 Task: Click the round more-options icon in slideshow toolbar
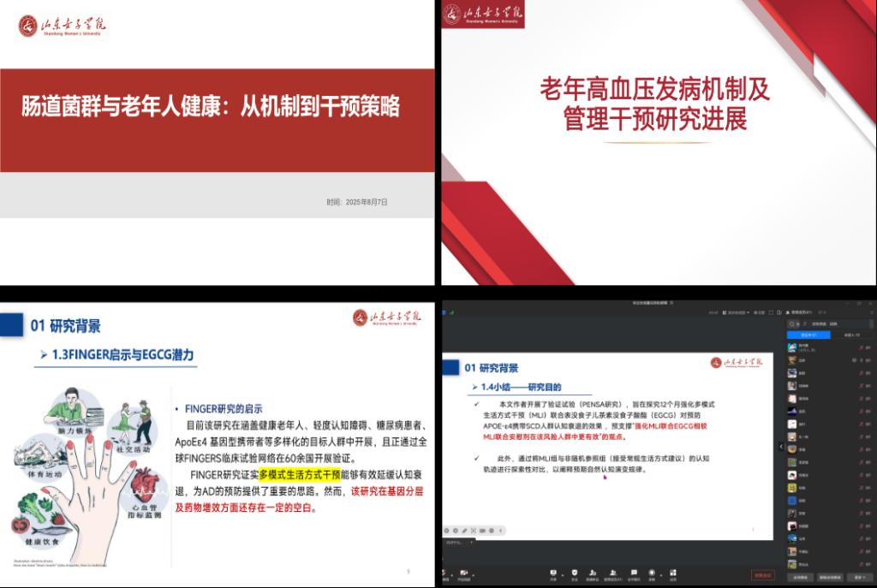tap(491, 531)
